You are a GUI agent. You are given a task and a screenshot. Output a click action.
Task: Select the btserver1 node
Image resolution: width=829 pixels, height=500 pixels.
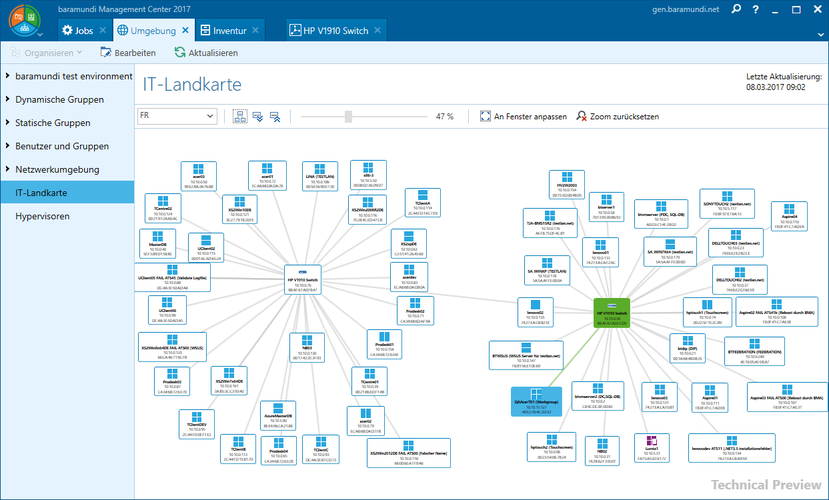tap(606, 207)
